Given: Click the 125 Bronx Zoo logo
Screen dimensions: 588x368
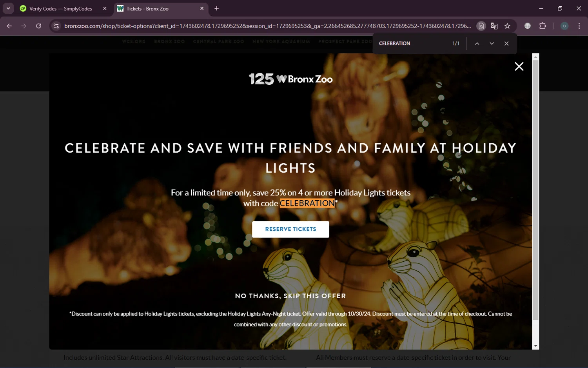Looking at the screenshot, I should point(290,79).
